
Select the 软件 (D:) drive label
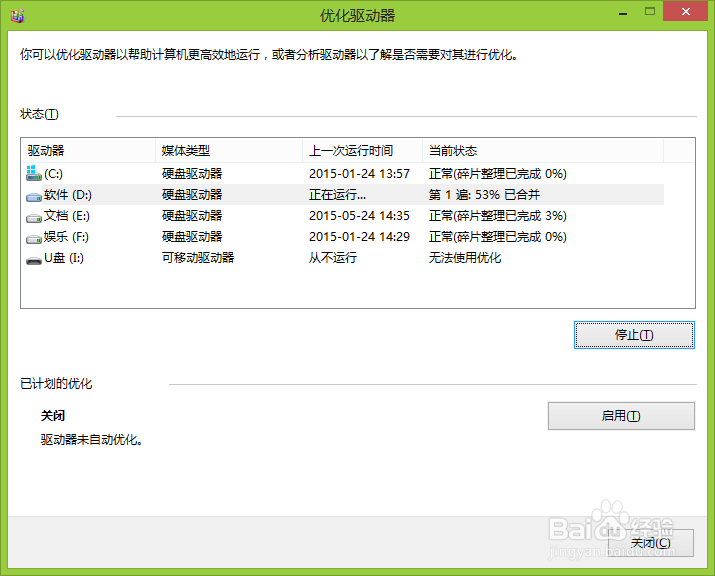click(68, 195)
